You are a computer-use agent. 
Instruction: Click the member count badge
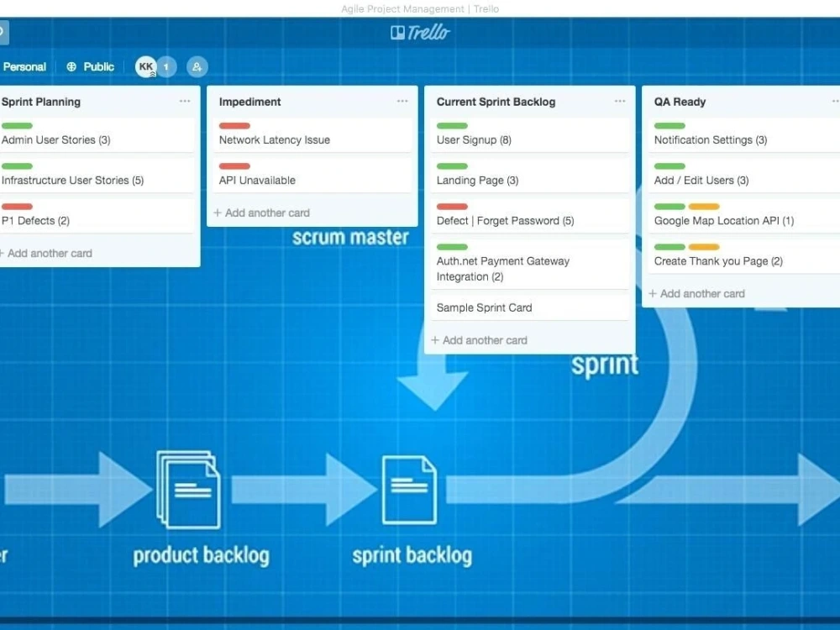(165, 66)
